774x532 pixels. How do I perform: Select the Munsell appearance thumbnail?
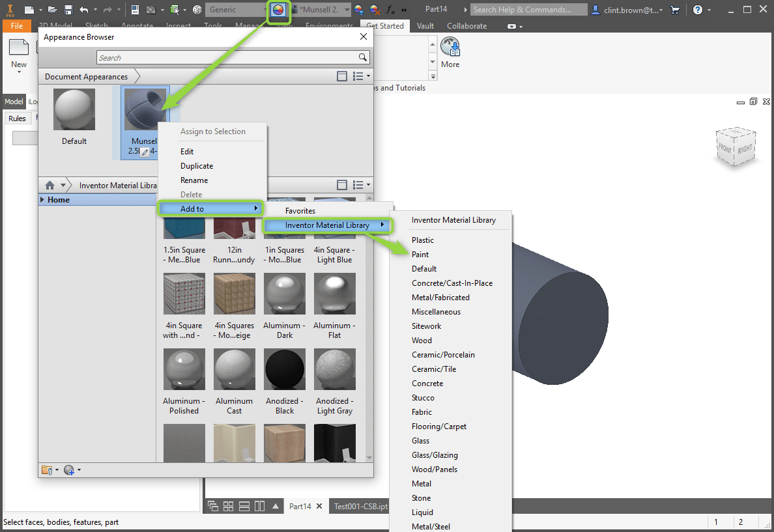pyautogui.click(x=144, y=109)
